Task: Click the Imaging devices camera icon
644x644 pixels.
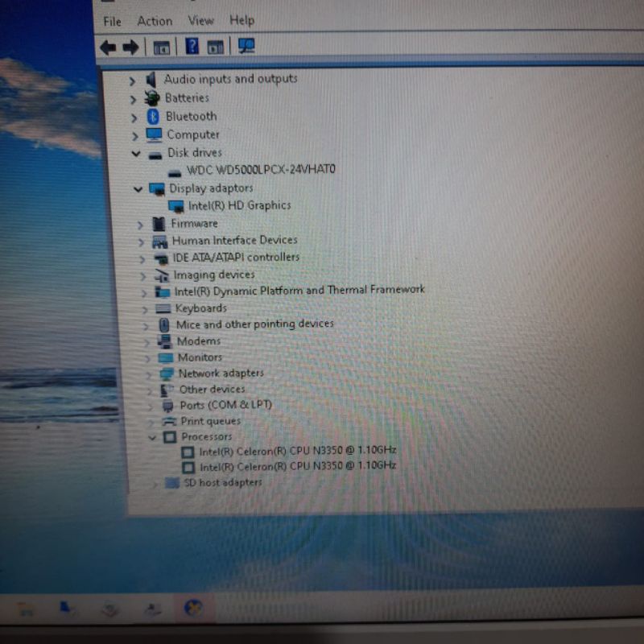Action: [162, 275]
